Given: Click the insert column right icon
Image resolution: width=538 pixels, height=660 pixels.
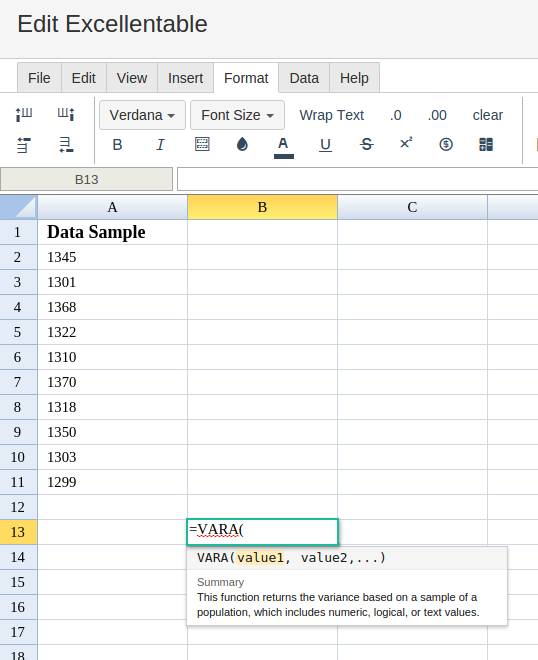Looking at the screenshot, I should pyautogui.click(x=66, y=114).
